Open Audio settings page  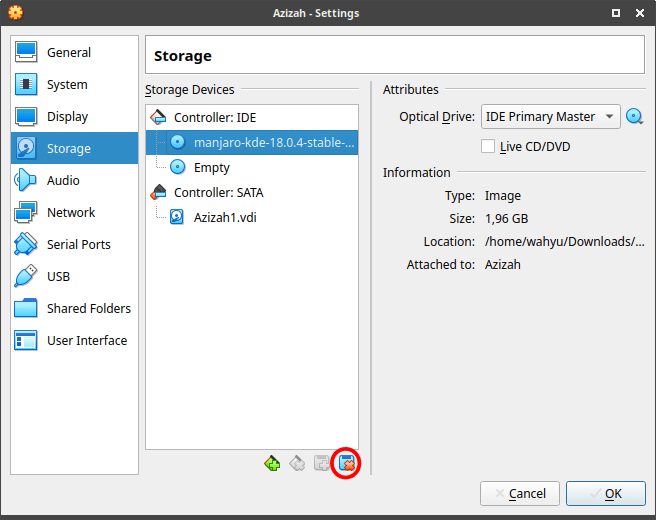pos(63,181)
